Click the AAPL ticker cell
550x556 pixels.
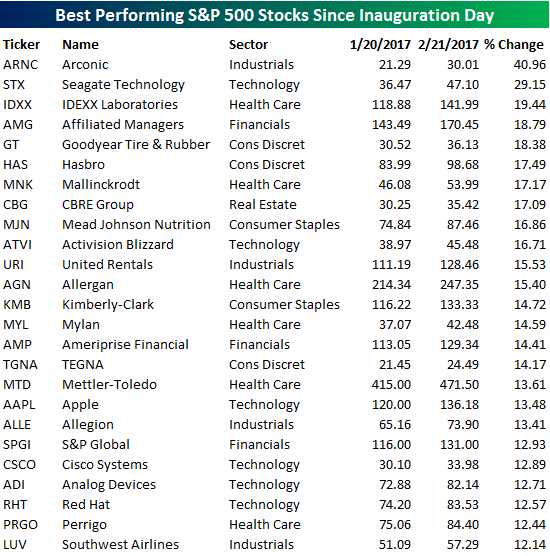click(19, 405)
